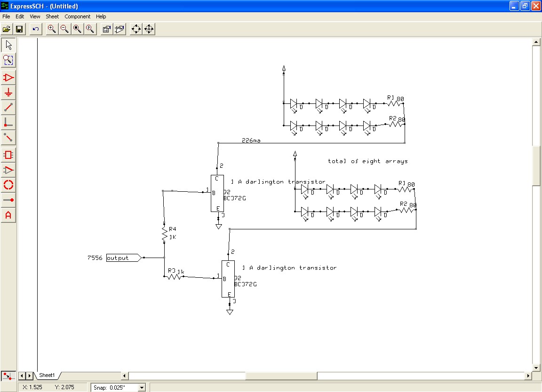Click the horizontal scrollbar left arrow

coord(125,376)
